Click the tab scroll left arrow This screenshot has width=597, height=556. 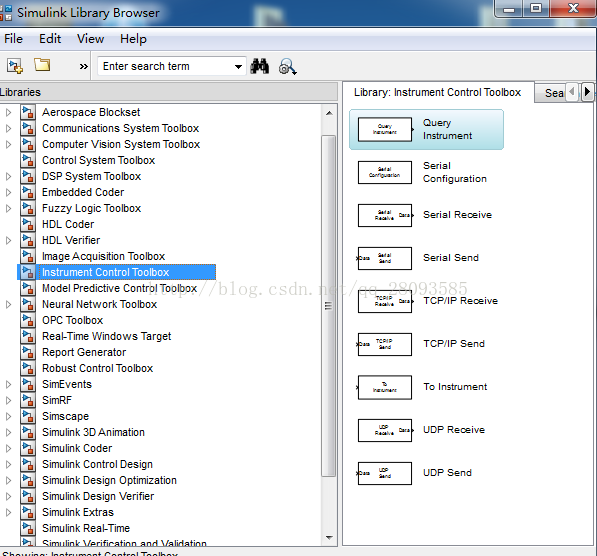pyautogui.click(x=572, y=92)
